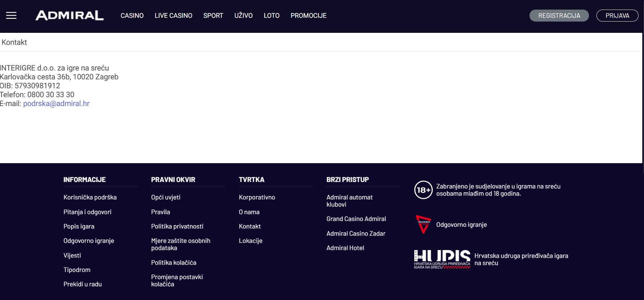
Task: Open the Korporativno link
Action: click(x=257, y=197)
